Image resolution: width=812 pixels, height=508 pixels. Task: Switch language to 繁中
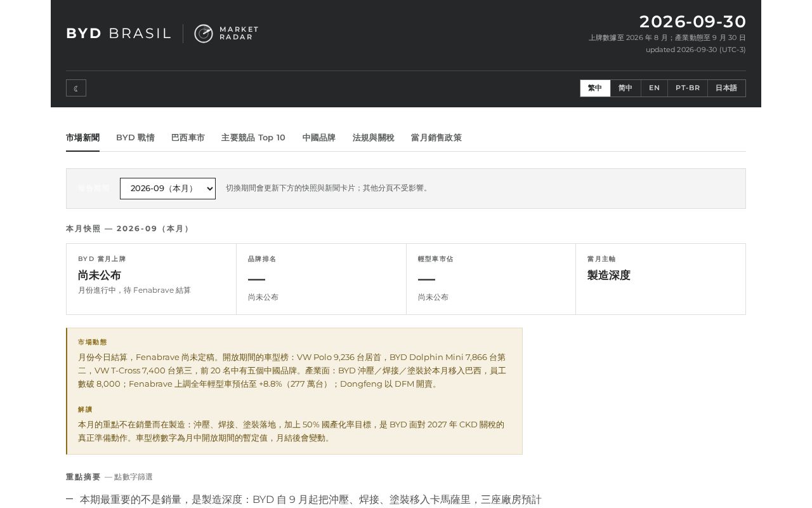pos(595,88)
